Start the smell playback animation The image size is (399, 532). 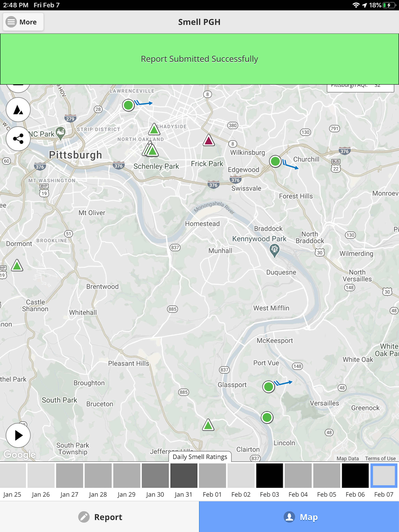pos(18,435)
